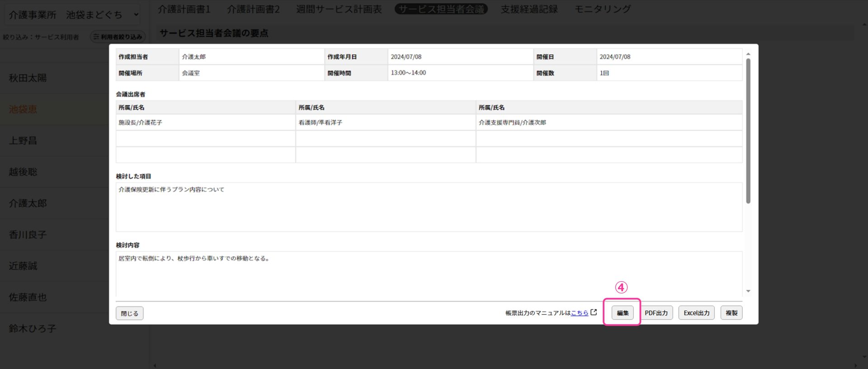Select user 秋田太陽 in the sidebar

[x=28, y=78]
